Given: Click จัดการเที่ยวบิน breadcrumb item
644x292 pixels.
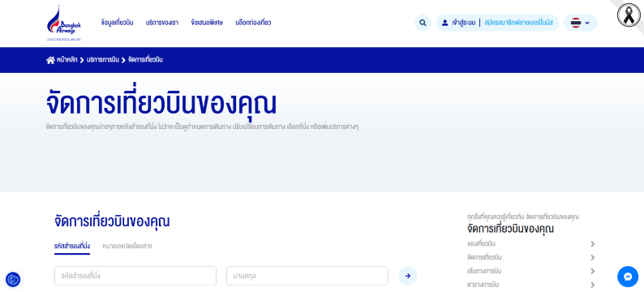Looking at the screenshot, I should [145, 60].
